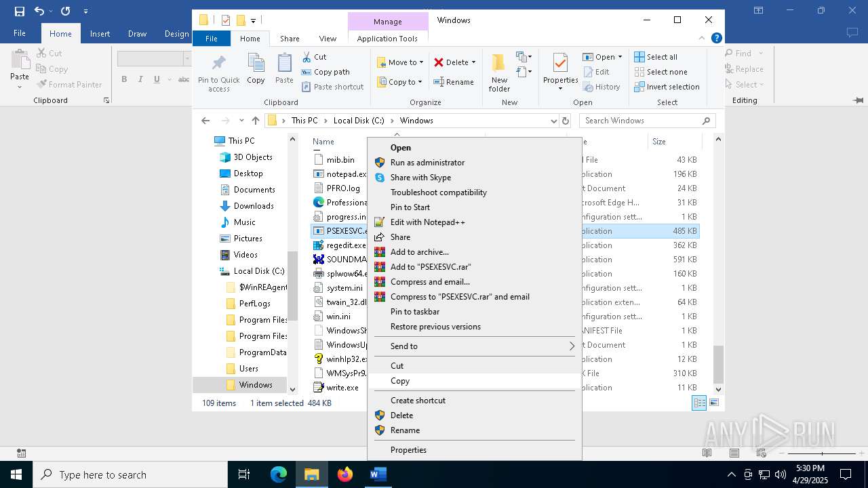Choose Delete in context menu

point(475,415)
